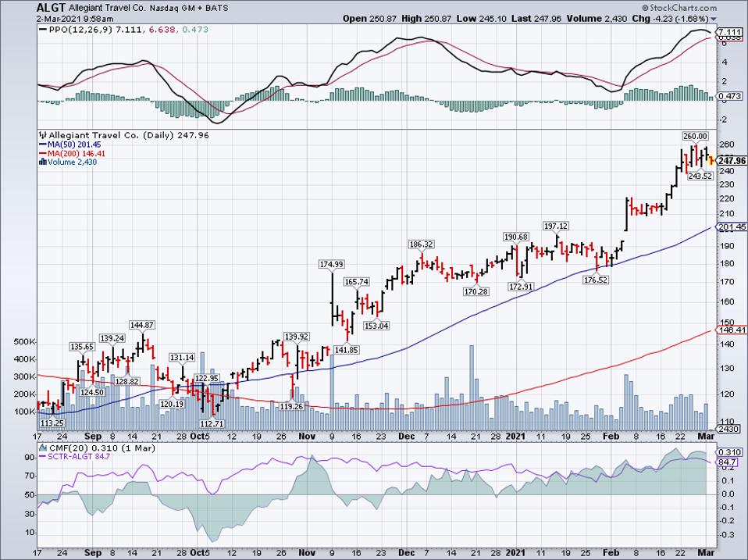This screenshot has width=748, height=560.
Task: Click the 186.32 high price label
Action: tap(421, 244)
